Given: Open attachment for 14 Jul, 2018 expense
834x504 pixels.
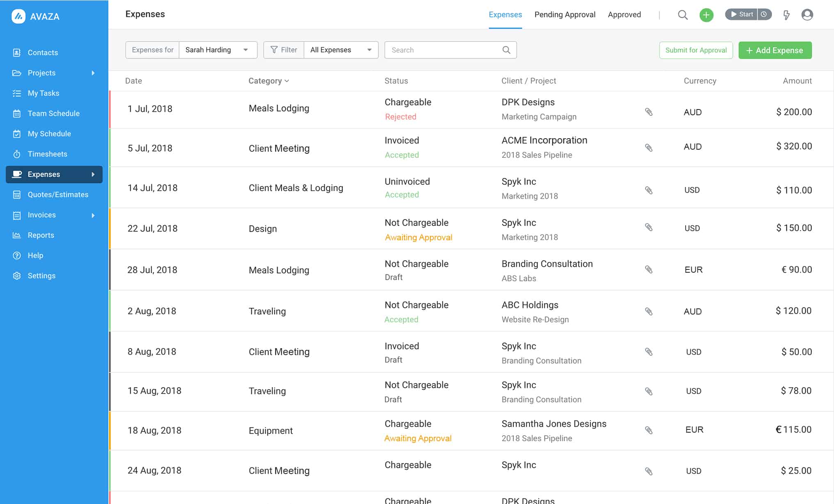Looking at the screenshot, I should click(649, 190).
